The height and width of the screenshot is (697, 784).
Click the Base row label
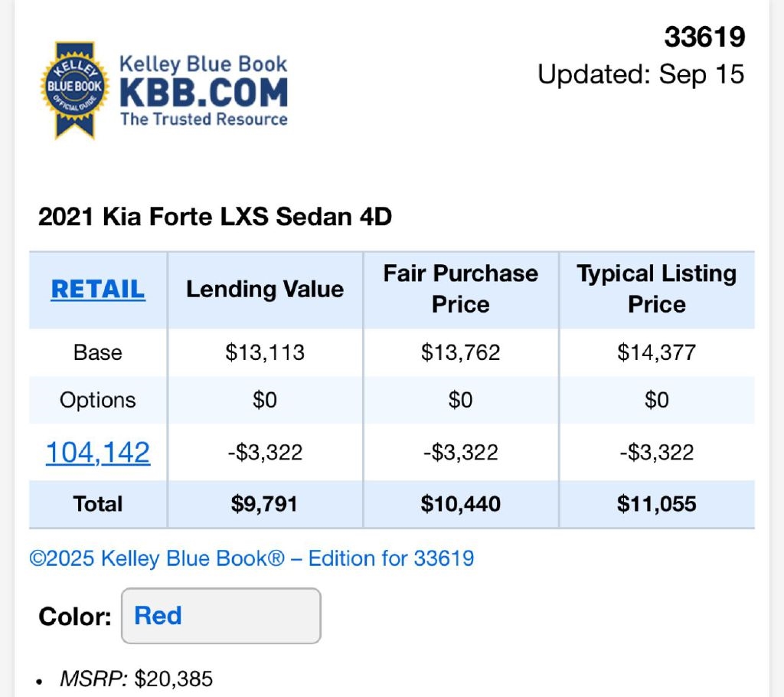(98, 352)
